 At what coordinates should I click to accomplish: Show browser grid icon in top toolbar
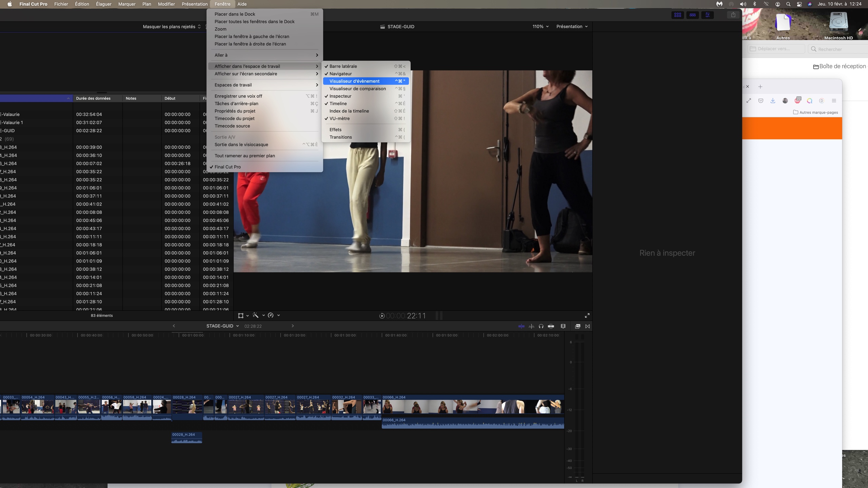[678, 15]
